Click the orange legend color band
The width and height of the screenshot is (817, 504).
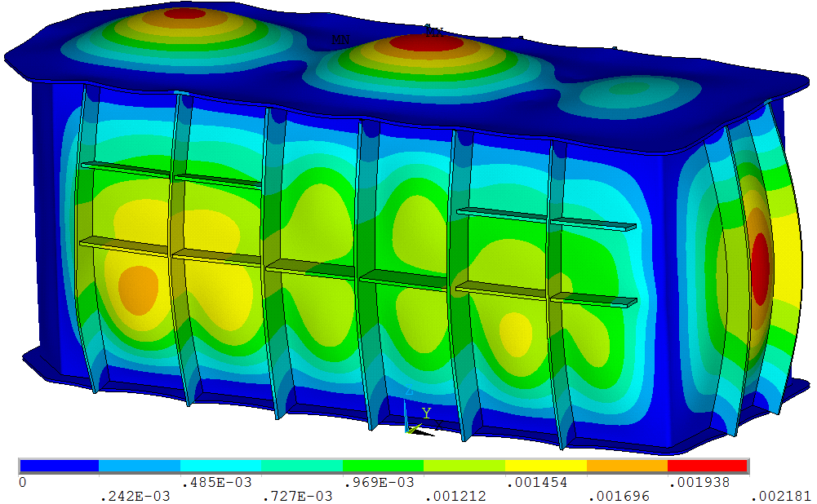628,466
